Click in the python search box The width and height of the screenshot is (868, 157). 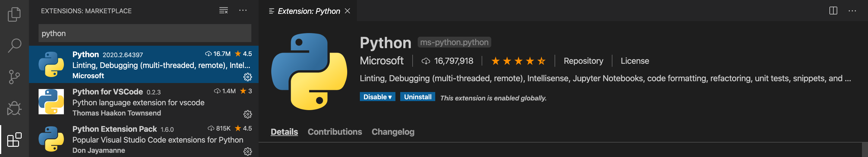(x=145, y=33)
